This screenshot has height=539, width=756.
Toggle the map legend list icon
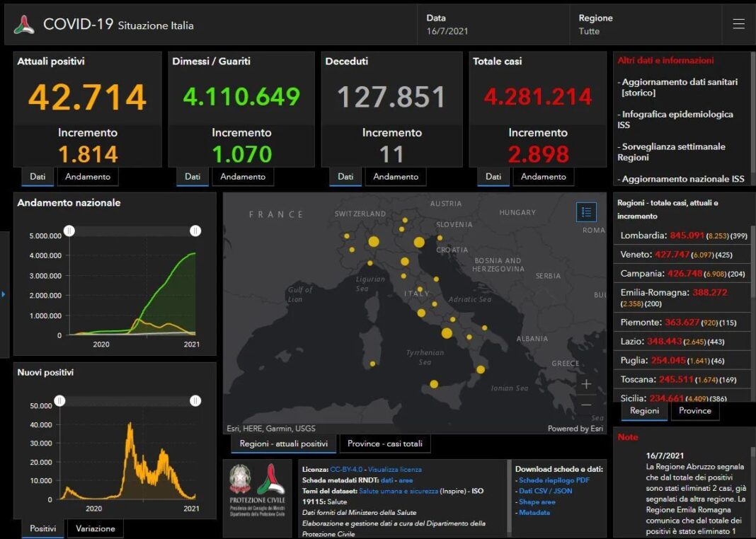point(586,211)
